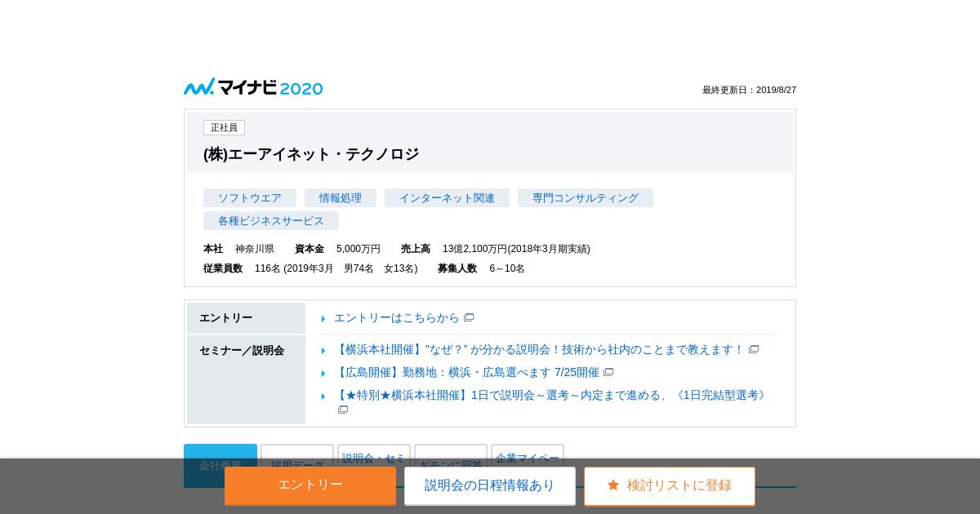Click arrow bullet before エントリーはこちらから

tap(323, 318)
